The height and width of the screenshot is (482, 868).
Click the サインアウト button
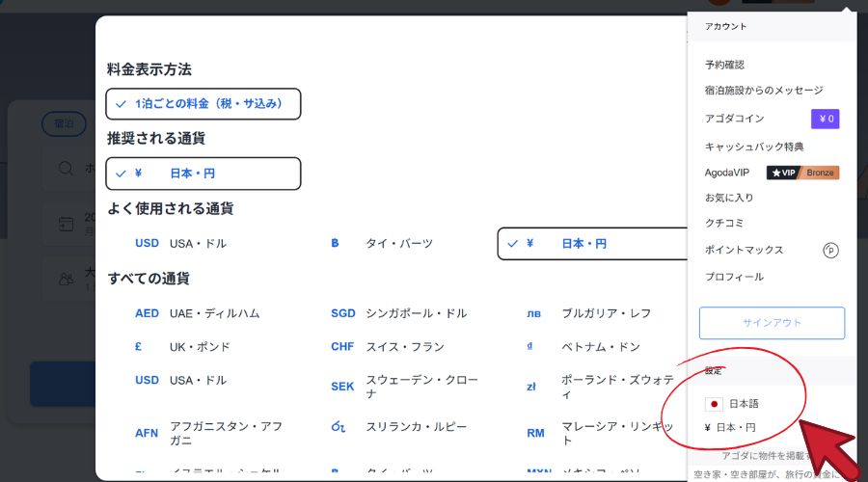tap(772, 323)
